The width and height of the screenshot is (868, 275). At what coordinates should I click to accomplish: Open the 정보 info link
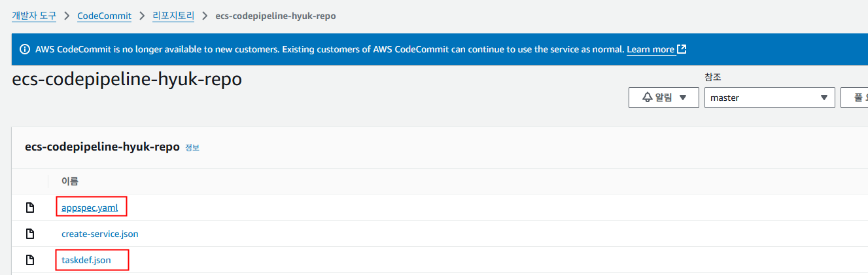(x=192, y=148)
